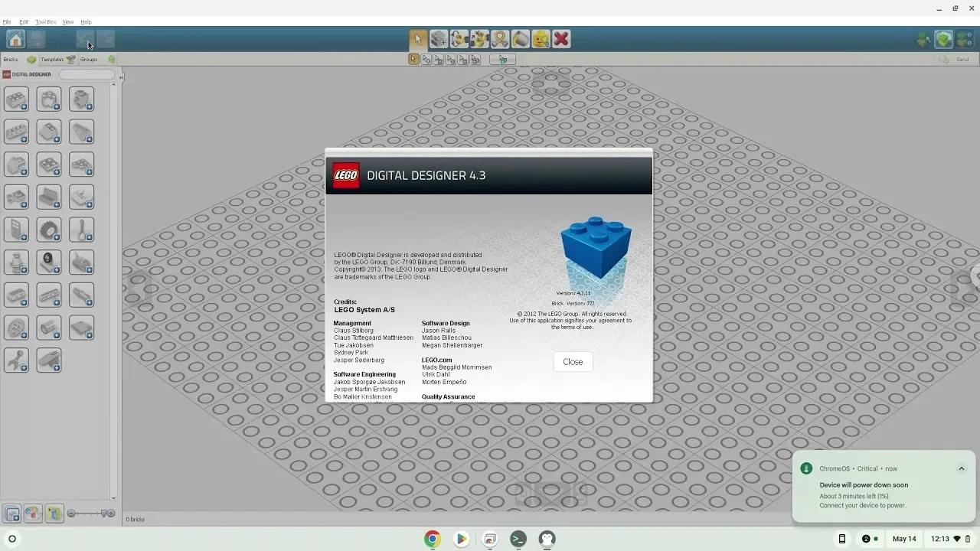980x551 pixels.
Task: Choose the single selection mode
Action: coord(414,60)
